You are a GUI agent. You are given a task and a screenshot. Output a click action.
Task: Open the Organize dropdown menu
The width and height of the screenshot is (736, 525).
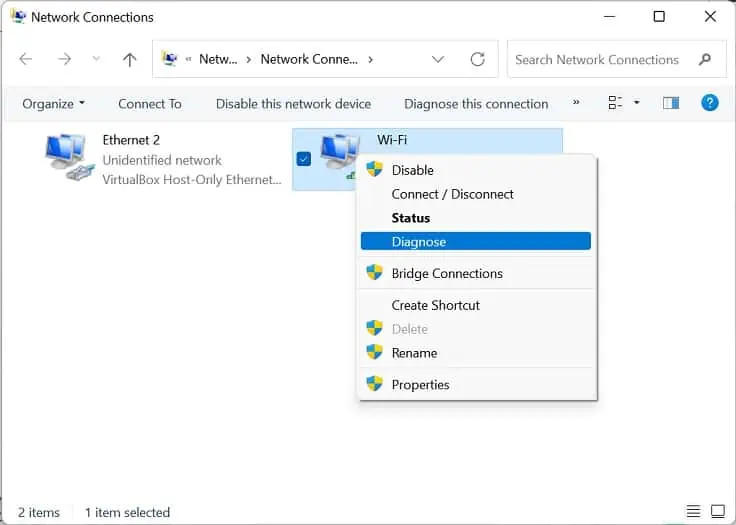tap(53, 104)
